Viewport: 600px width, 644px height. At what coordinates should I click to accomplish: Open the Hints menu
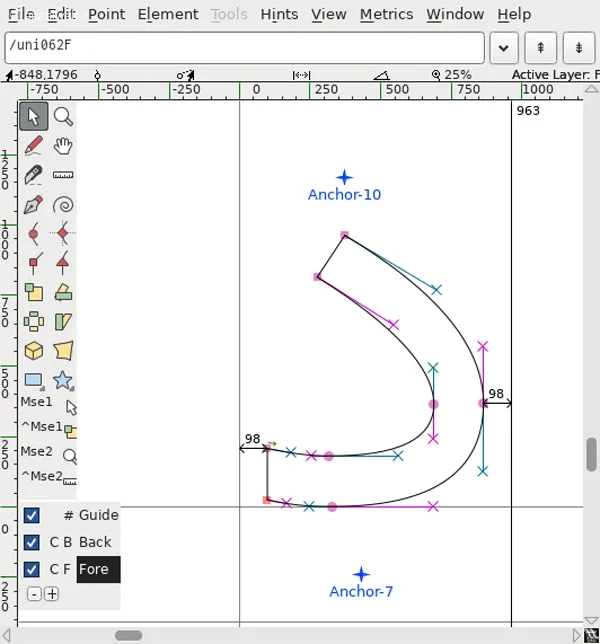click(x=279, y=14)
